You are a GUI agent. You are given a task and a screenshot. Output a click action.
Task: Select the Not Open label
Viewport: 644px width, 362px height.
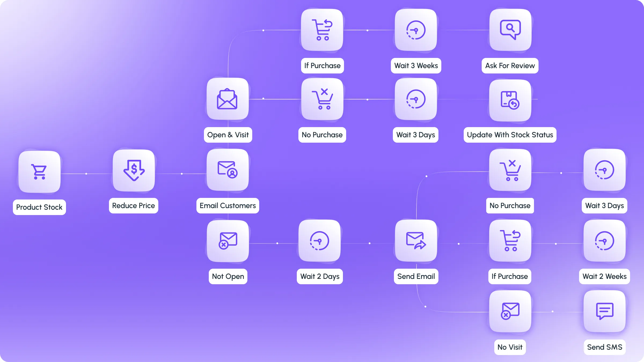point(228,276)
